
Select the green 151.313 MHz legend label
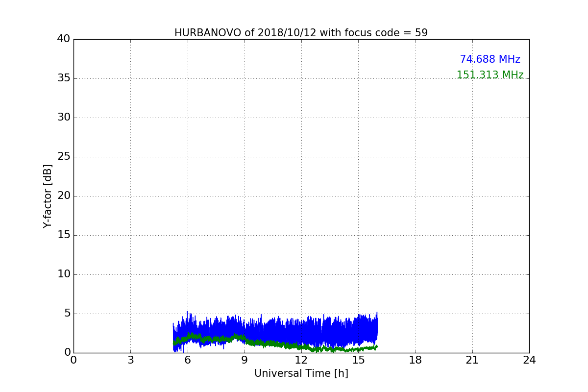[x=490, y=75]
